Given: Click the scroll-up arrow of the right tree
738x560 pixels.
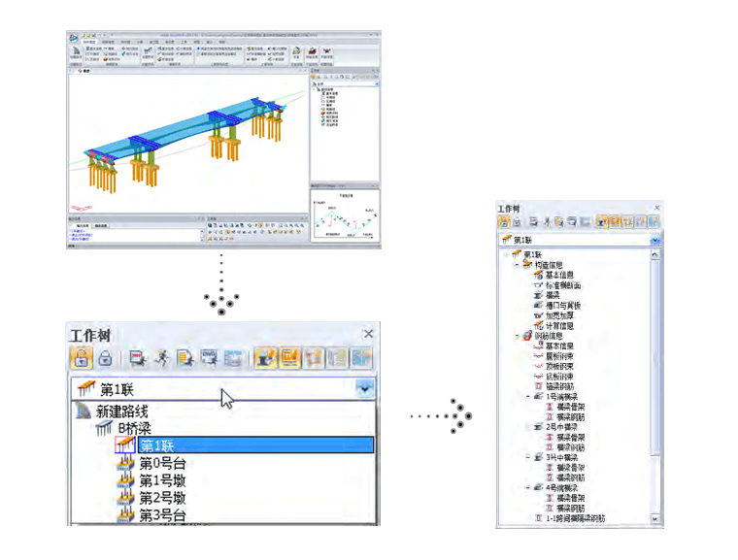Looking at the screenshot, I should 654,254.
